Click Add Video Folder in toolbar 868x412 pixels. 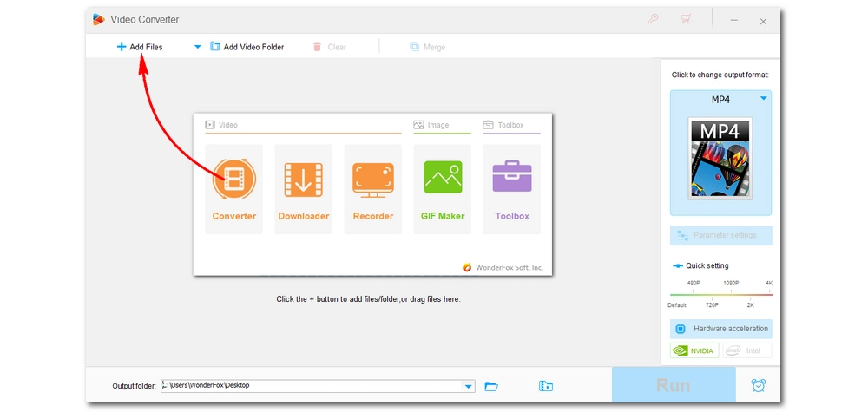click(x=247, y=47)
